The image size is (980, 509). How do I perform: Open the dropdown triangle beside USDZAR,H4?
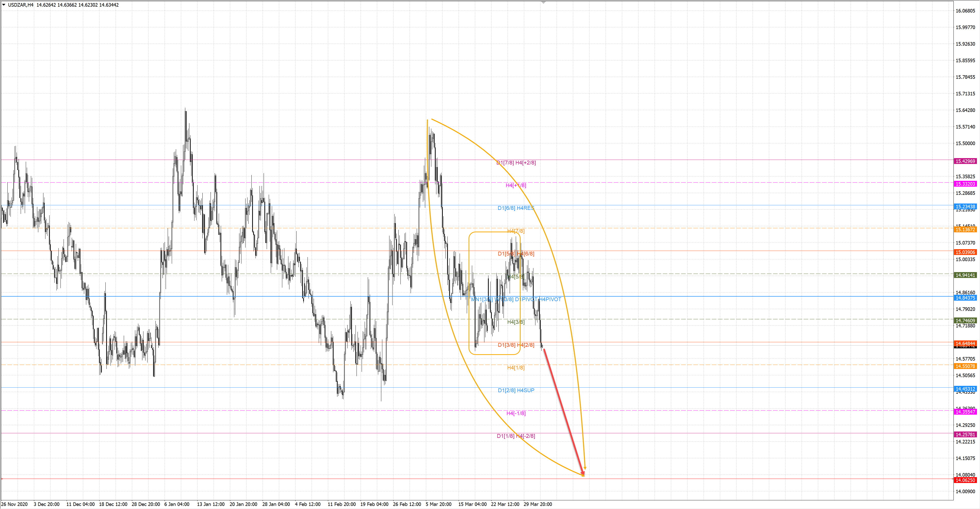click(4, 5)
